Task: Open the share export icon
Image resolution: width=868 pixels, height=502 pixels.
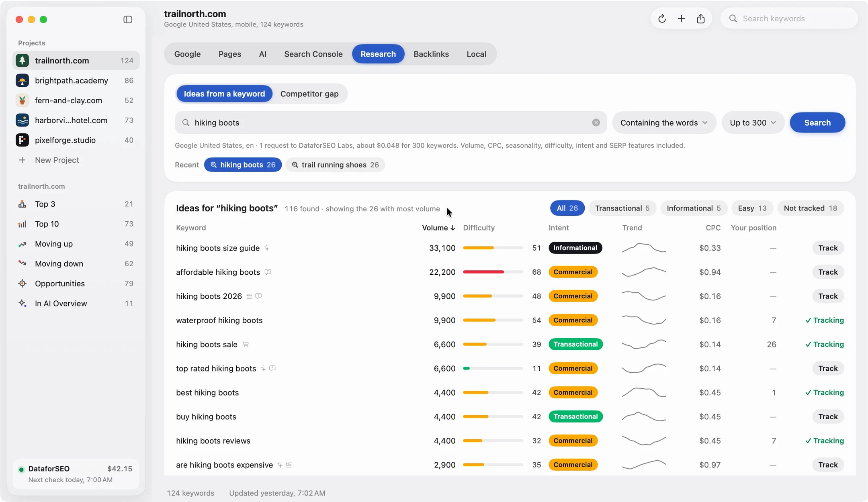Action: pos(700,18)
